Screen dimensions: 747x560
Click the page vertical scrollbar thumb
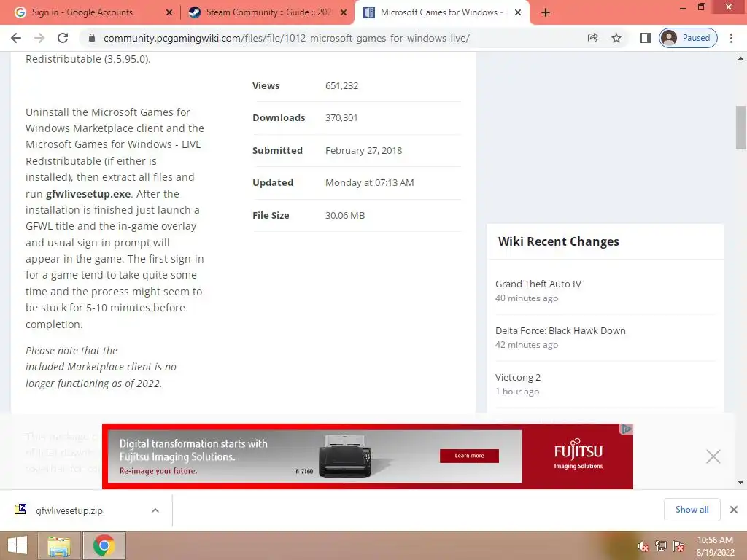pyautogui.click(x=741, y=128)
